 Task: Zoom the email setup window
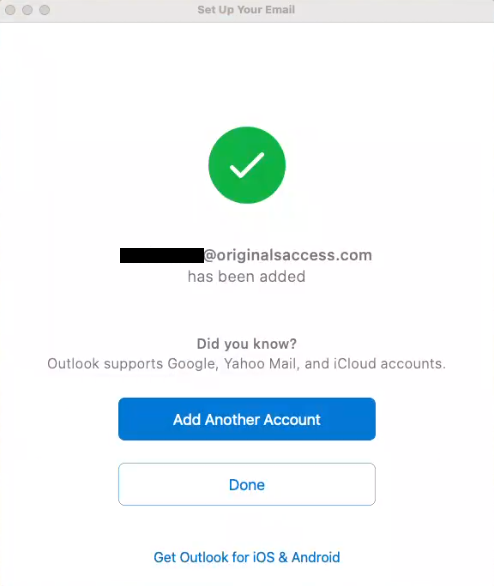tap(45, 10)
